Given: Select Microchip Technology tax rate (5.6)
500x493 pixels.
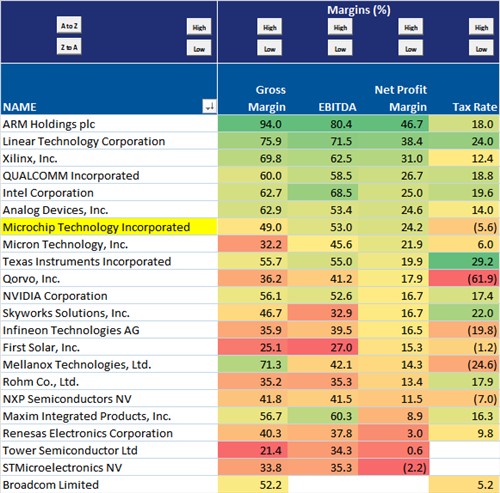Looking at the screenshot, I should [x=464, y=227].
